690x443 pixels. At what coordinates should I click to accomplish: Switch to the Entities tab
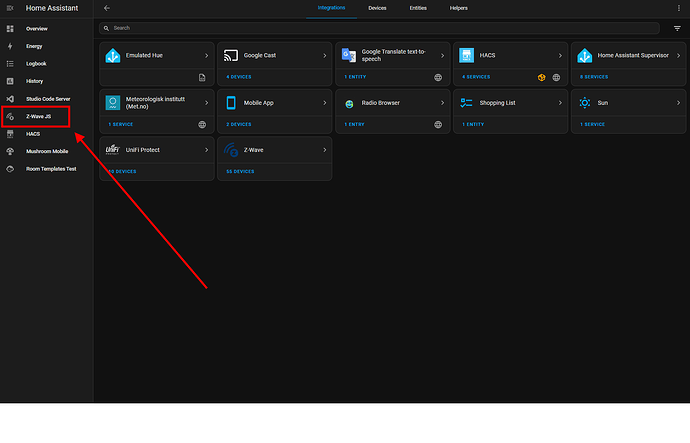click(x=418, y=8)
